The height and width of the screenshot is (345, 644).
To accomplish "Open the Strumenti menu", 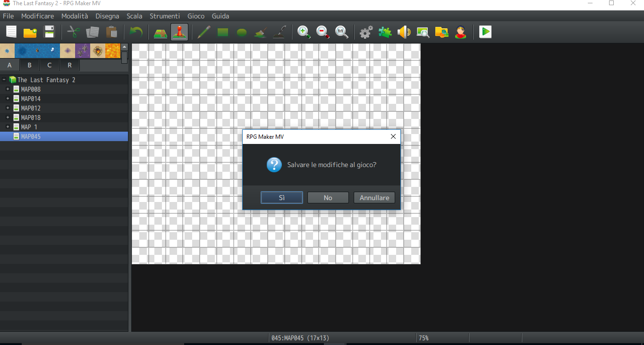I will pyautogui.click(x=165, y=16).
